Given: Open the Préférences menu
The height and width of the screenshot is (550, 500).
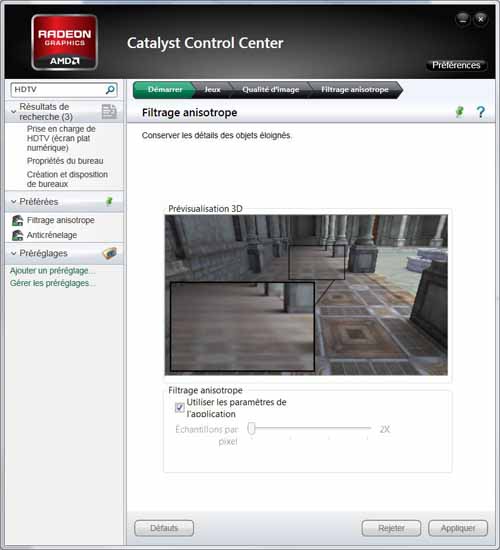Looking at the screenshot, I should click(x=456, y=65).
